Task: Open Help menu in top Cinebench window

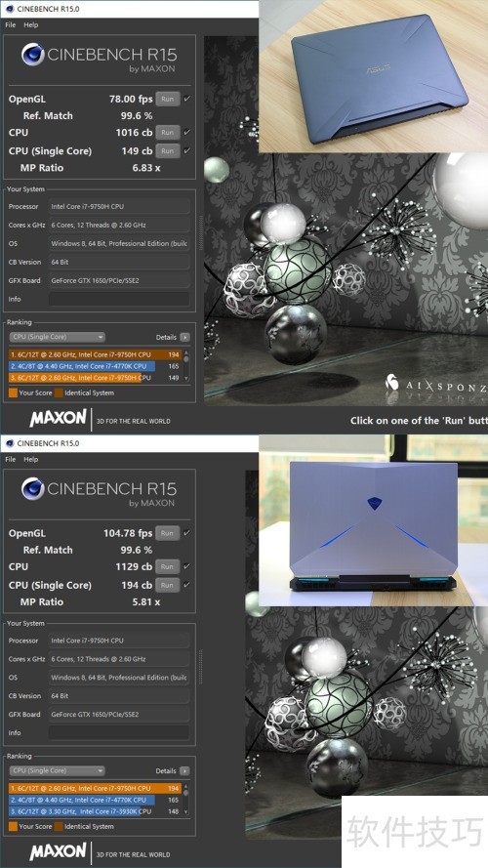Action: (31, 25)
